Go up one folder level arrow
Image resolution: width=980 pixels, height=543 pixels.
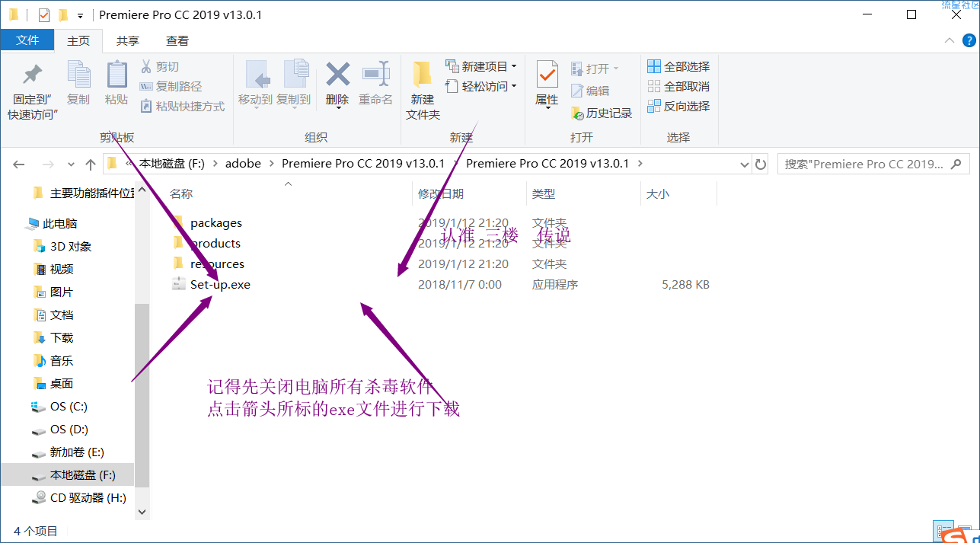(91, 164)
